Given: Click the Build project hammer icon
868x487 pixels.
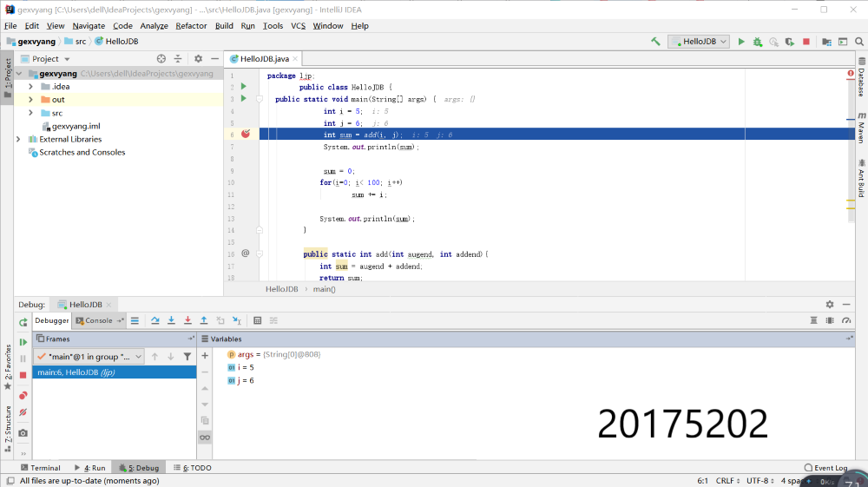Looking at the screenshot, I should tap(655, 42).
